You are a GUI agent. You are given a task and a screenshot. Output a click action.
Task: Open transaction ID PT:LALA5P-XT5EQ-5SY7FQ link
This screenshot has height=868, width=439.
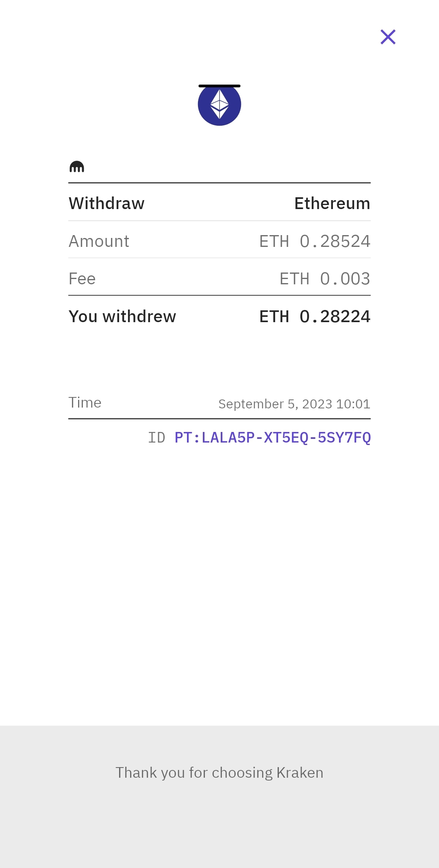coord(272,438)
